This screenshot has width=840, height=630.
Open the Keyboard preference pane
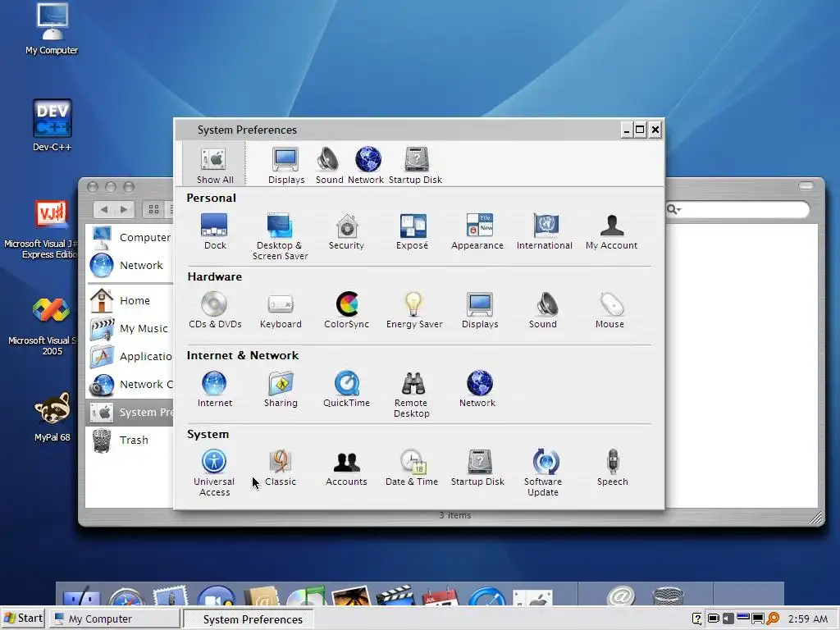point(281,310)
